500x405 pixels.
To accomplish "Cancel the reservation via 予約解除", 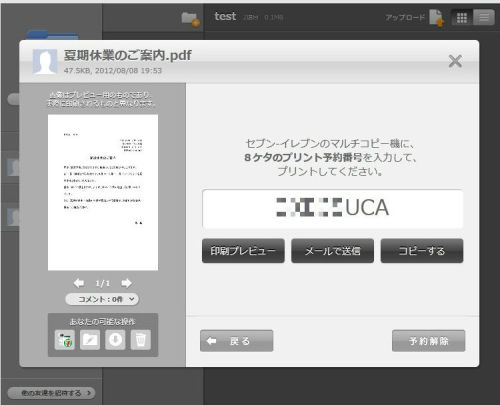I will point(429,341).
